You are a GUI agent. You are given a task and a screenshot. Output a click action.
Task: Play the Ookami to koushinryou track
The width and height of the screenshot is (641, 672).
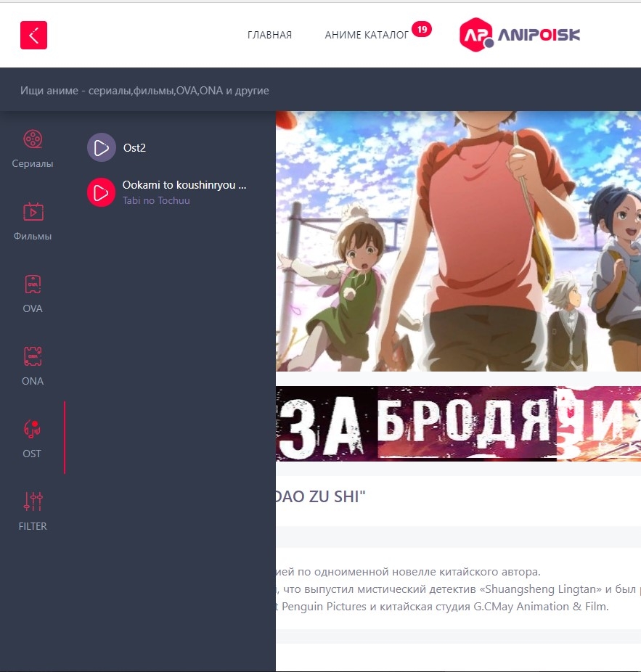click(x=101, y=192)
